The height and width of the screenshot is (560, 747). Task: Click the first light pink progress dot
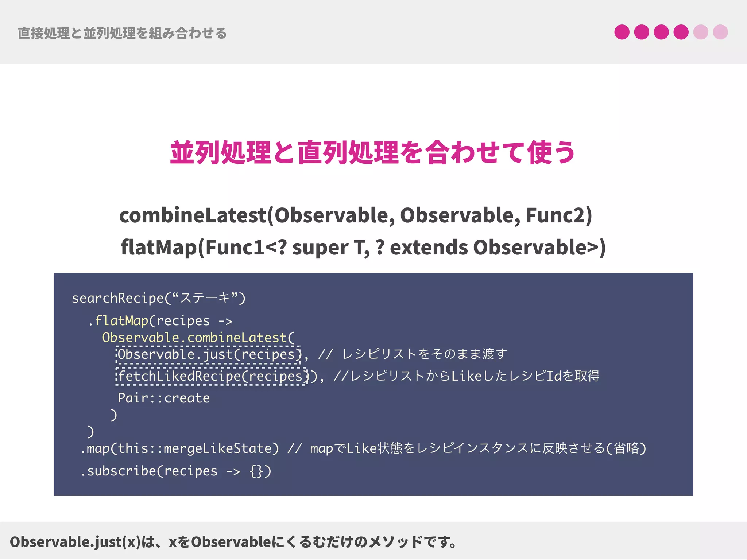701,32
